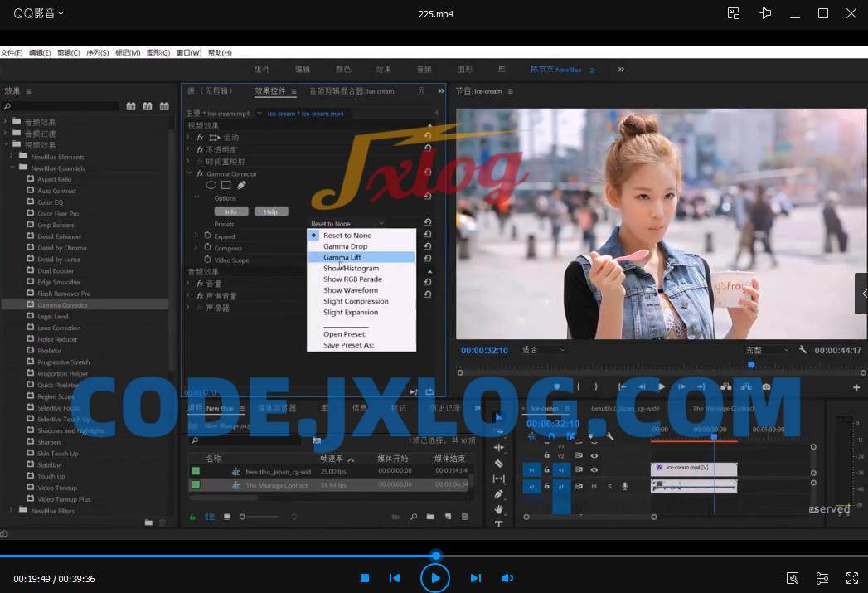The width and height of the screenshot is (868, 593).
Task: Click the Info button in Options
Action: (231, 211)
